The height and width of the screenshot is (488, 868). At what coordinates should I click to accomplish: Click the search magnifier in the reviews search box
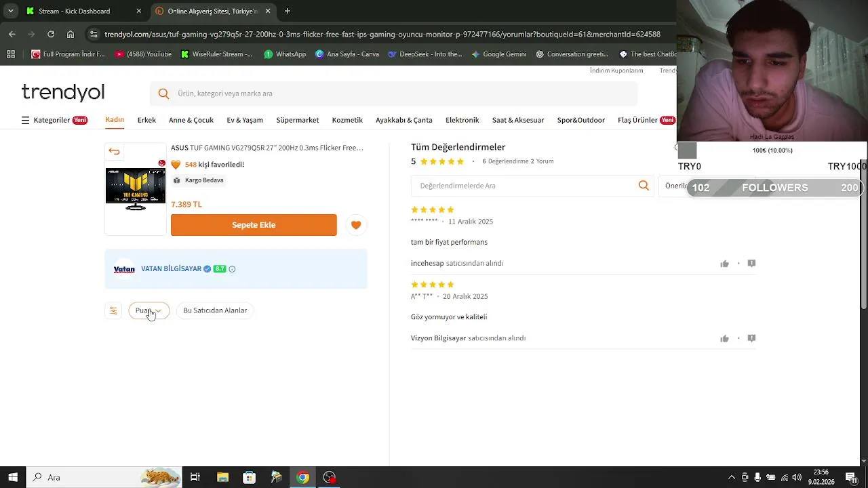tap(644, 186)
